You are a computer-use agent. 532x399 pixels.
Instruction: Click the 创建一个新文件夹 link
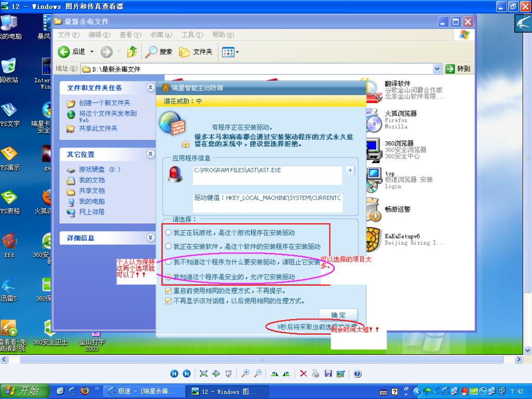click(x=104, y=103)
